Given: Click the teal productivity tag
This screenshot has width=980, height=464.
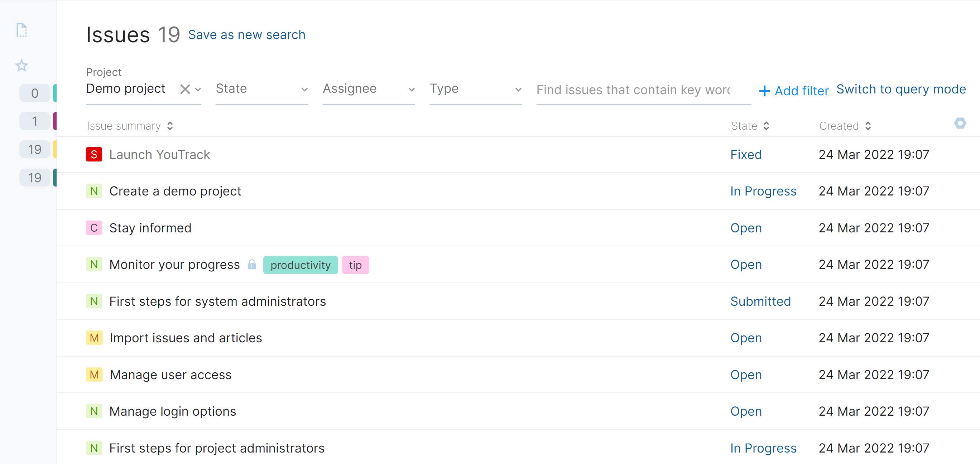Looking at the screenshot, I should 300,265.
